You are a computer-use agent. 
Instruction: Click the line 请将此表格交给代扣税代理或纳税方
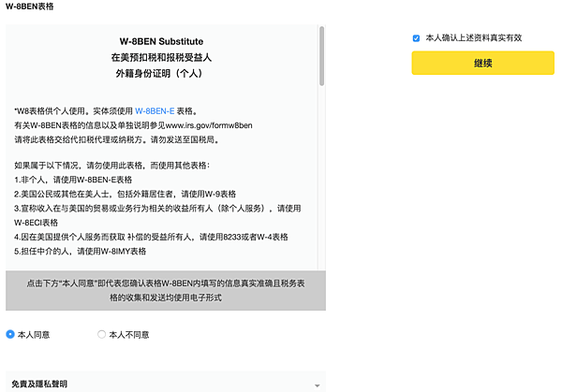pos(116,139)
